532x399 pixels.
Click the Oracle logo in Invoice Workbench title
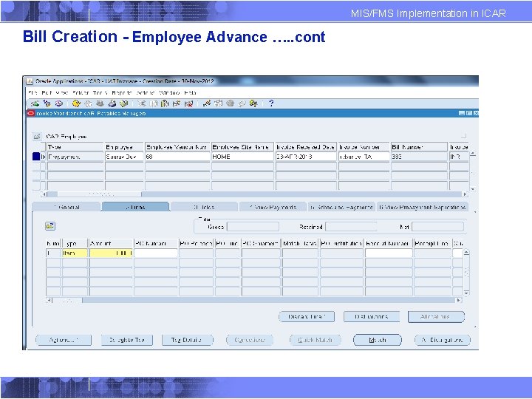31,113
